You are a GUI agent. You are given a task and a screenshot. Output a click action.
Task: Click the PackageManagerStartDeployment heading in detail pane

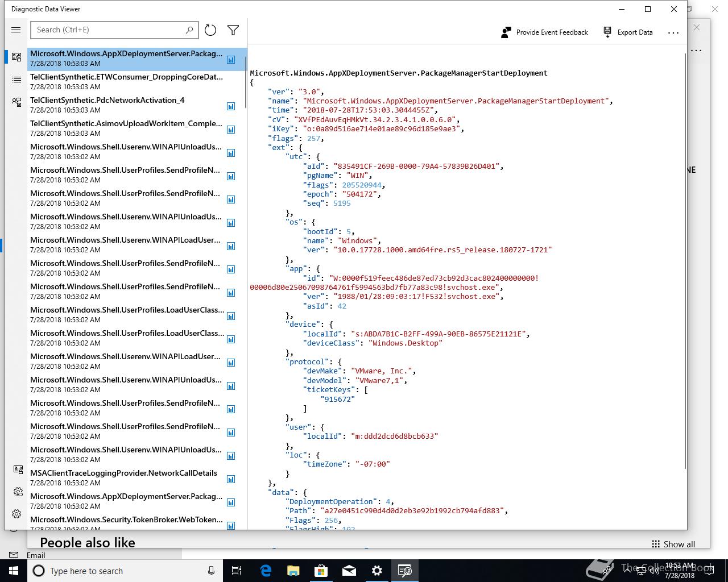pyautogui.click(x=399, y=73)
